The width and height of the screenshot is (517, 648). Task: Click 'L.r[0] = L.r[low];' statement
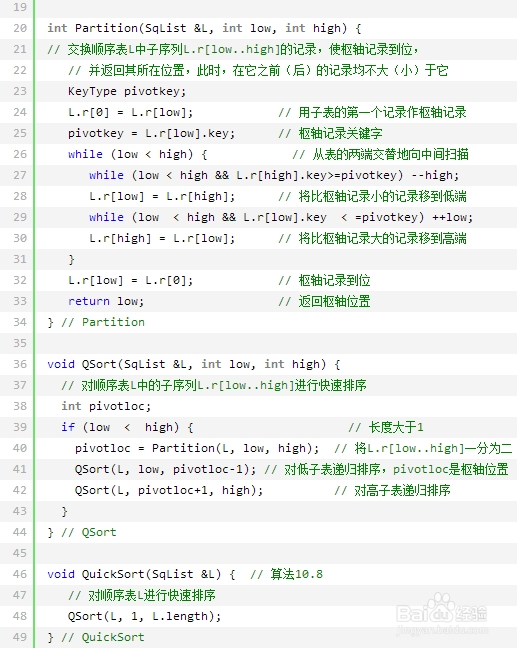(x=131, y=112)
